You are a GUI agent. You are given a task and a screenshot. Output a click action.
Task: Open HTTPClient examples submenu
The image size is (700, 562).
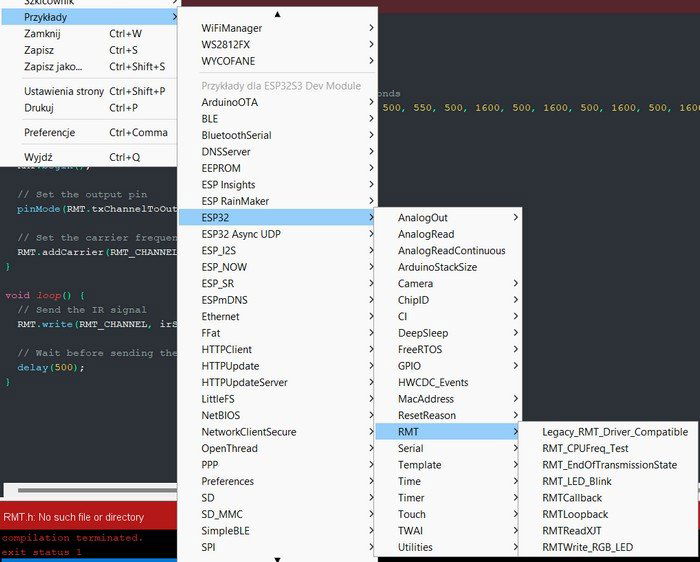[277, 350]
